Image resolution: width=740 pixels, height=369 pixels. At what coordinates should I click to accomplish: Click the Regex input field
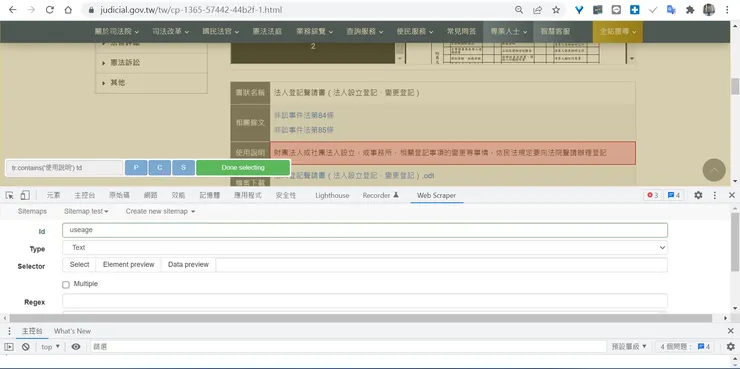[x=365, y=301]
